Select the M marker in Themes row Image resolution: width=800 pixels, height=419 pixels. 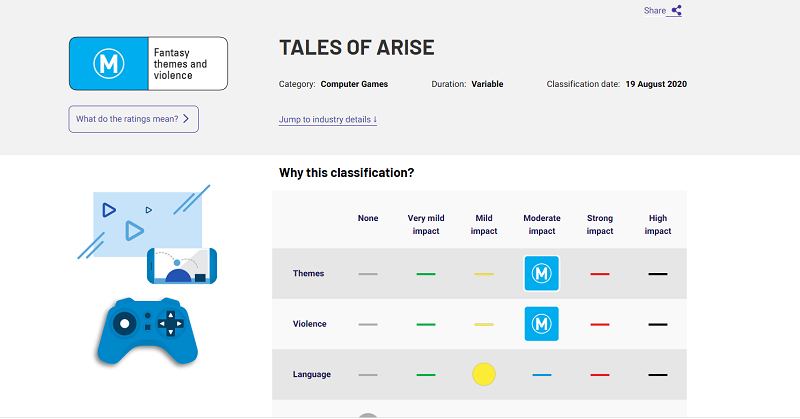click(541, 274)
